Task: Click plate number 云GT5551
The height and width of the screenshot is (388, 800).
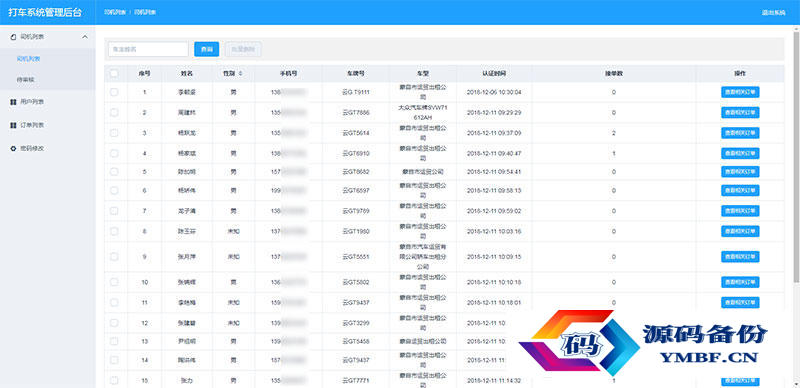Action: tap(356, 256)
